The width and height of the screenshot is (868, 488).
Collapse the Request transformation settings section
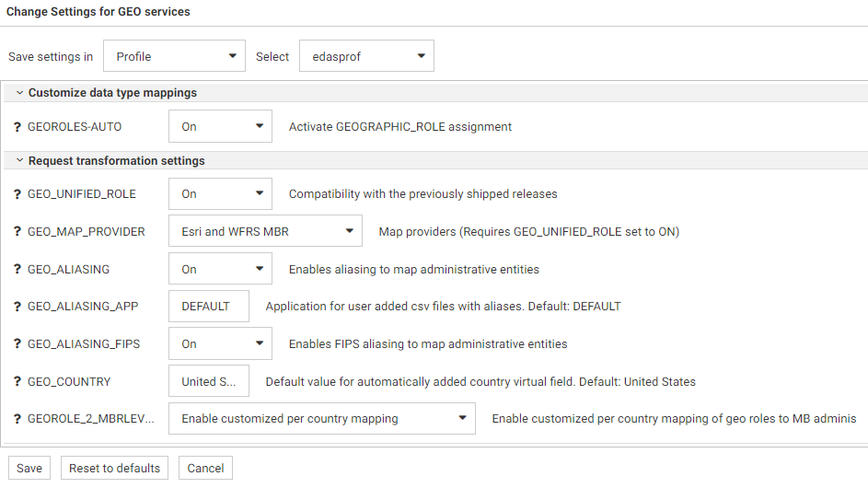click(x=19, y=161)
